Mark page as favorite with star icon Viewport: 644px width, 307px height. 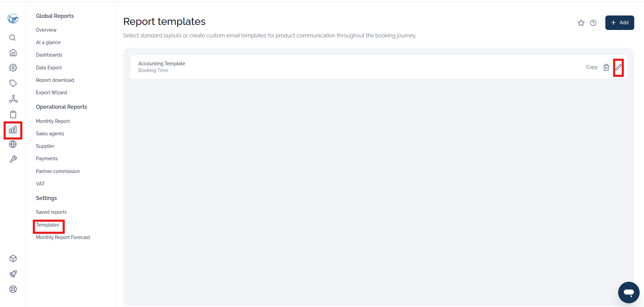pyautogui.click(x=581, y=23)
